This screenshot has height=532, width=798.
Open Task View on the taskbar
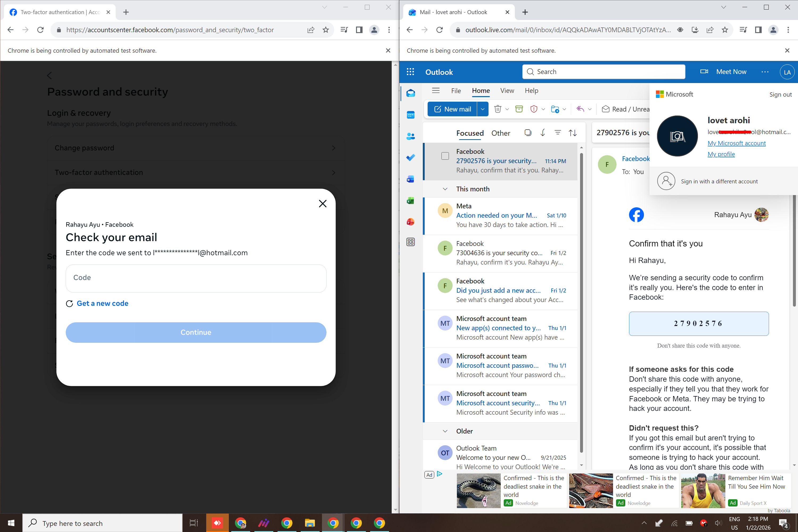tap(194, 523)
